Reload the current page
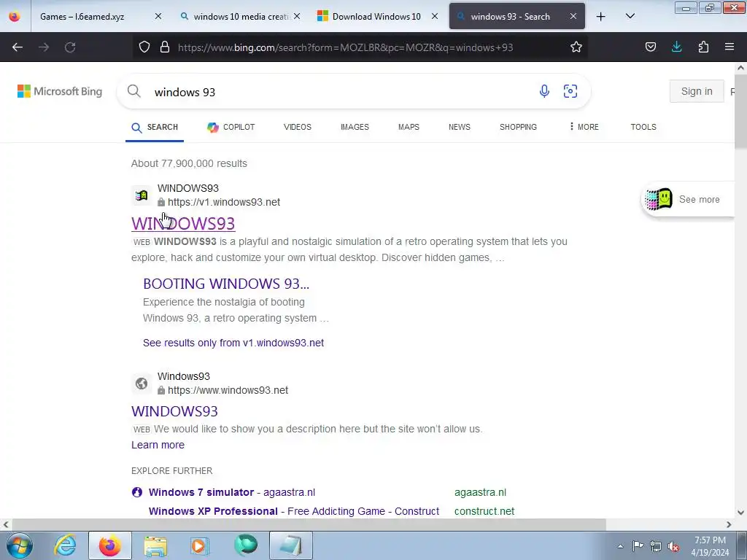The width and height of the screenshot is (747, 560). click(70, 47)
